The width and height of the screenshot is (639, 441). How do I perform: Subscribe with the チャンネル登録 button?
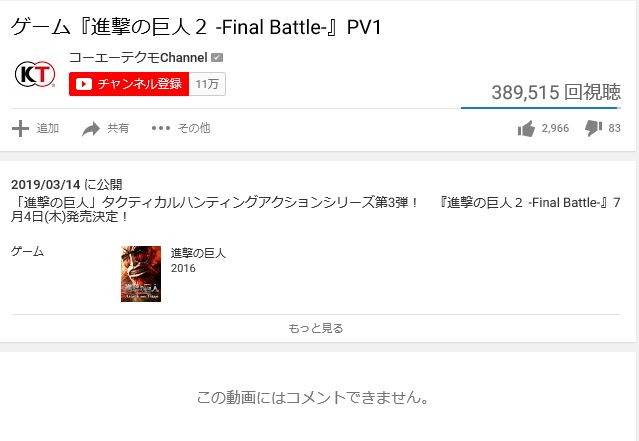click(129, 84)
